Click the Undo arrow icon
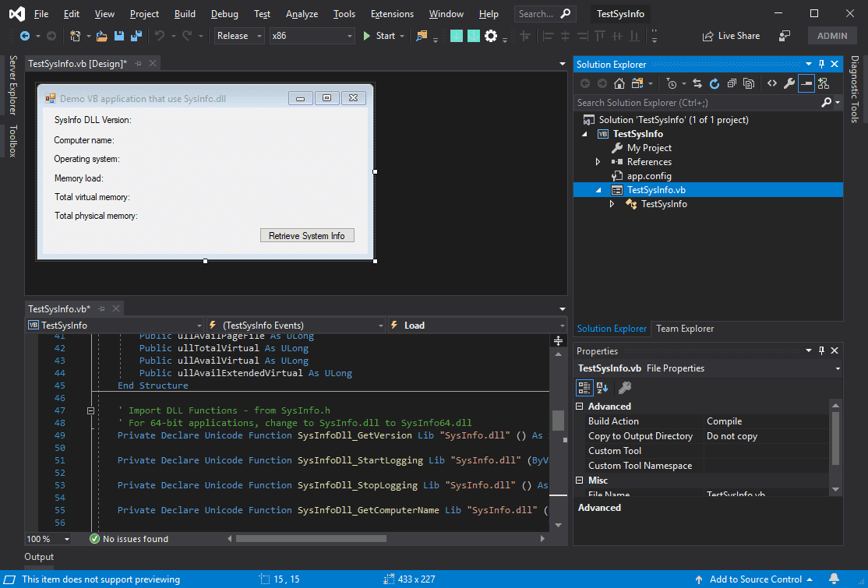This screenshot has width=868, height=588. click(x=160, y=36)
